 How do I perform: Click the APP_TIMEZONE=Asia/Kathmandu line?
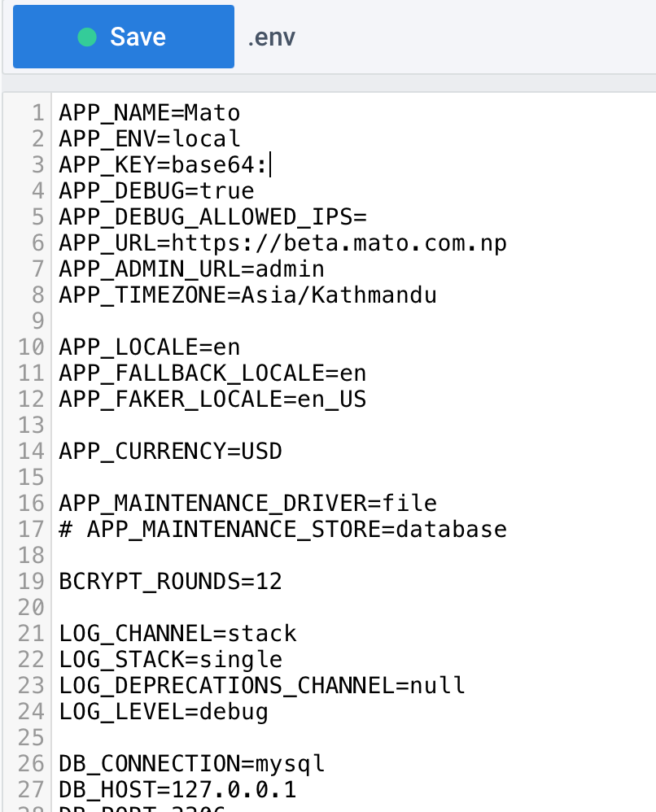coord(244,295)
